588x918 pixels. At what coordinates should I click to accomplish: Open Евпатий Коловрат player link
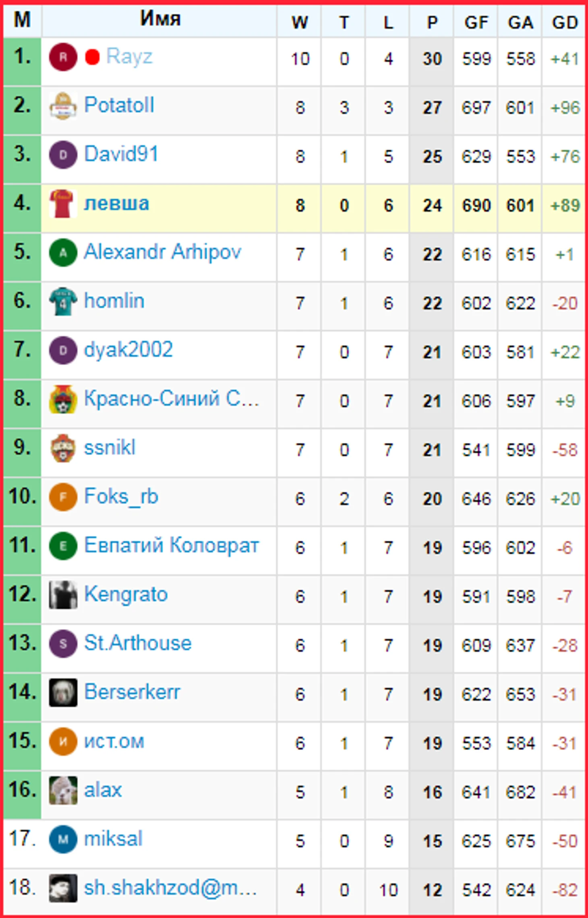click(171, 546)
